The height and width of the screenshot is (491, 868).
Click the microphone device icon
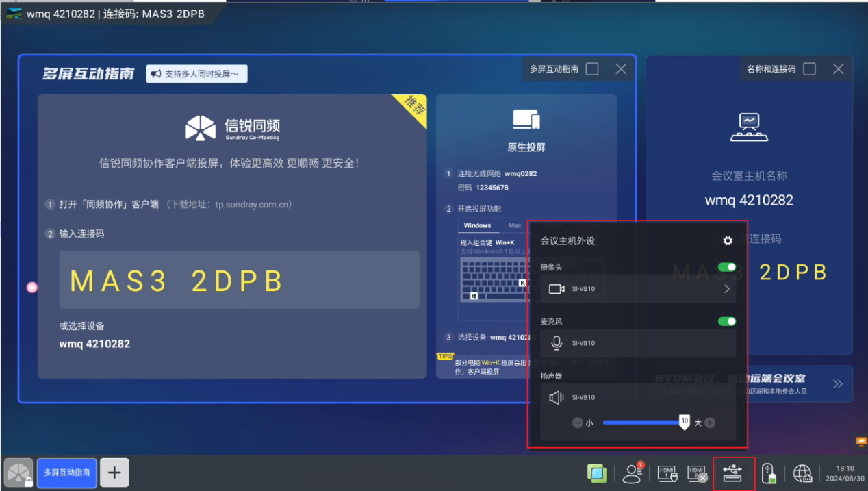coord(557,343)
